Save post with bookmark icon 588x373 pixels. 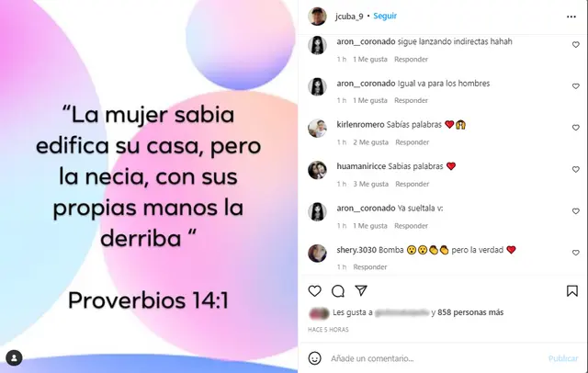[571, 291]
